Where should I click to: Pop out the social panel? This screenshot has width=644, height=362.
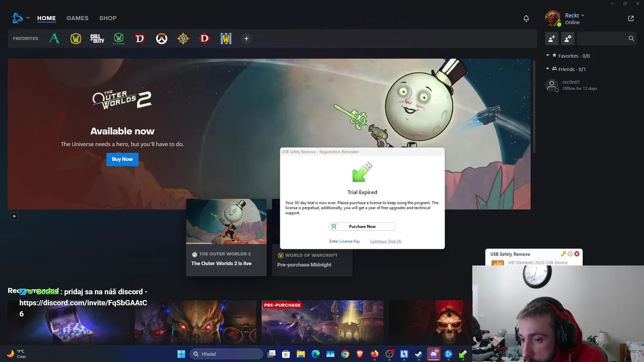pyautogui.click(x=631, y=19)
